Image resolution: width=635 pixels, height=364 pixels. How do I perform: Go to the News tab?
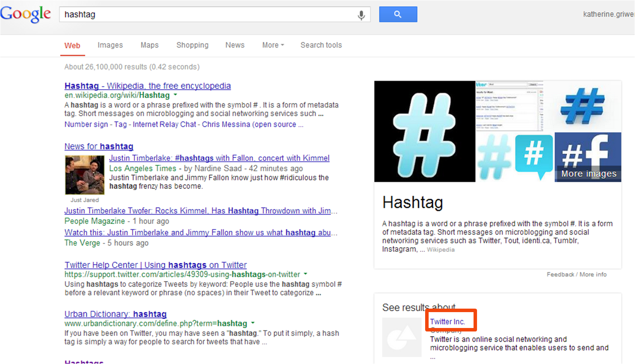[x=235, y=45]
